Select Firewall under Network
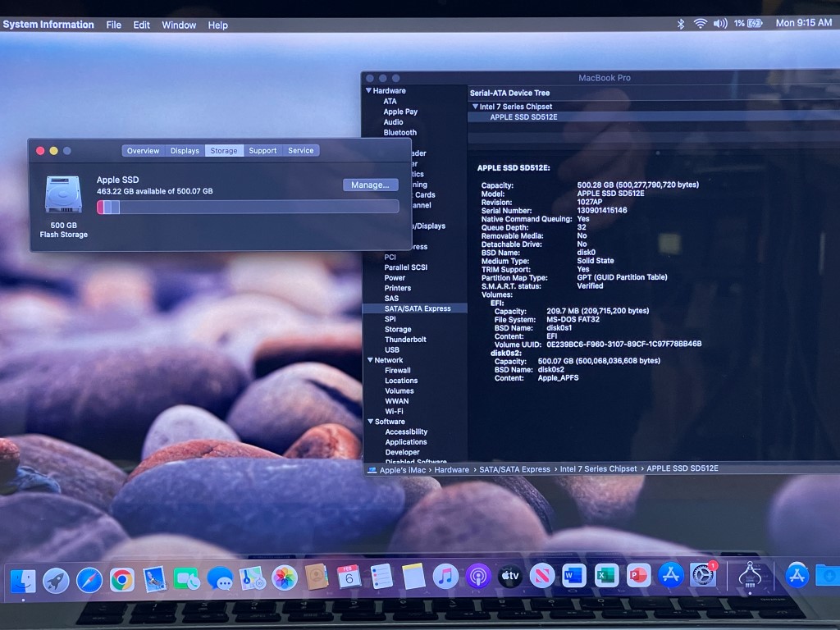The width and height of the screenshot is (840, 630). (398, 370)
